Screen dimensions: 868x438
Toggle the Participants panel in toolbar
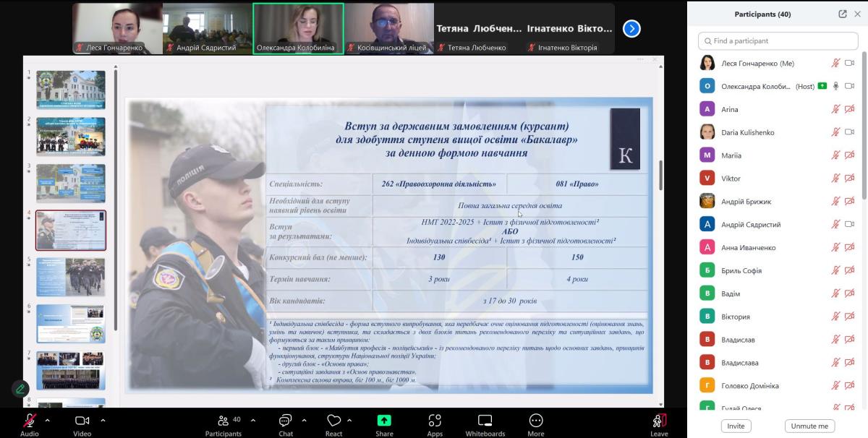(223, 421)
